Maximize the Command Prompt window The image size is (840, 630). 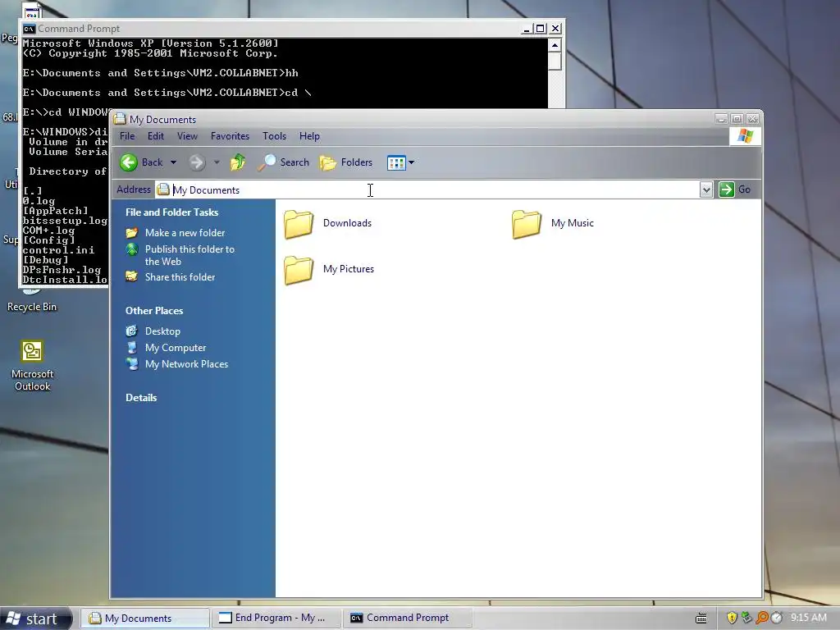pyautogui.click(x=541, y=29)
